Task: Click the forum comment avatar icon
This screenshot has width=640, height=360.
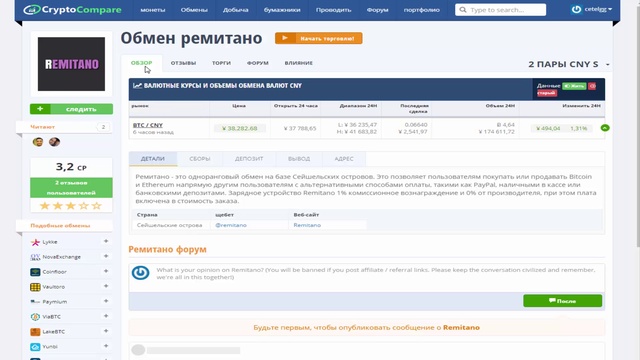Action: pyautogui.click(x=140, y=273)
